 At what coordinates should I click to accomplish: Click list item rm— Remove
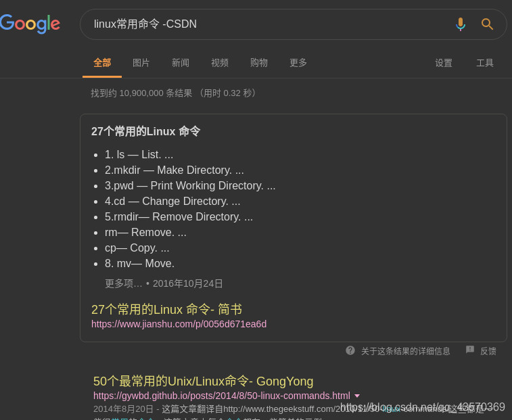coord(145,233)
